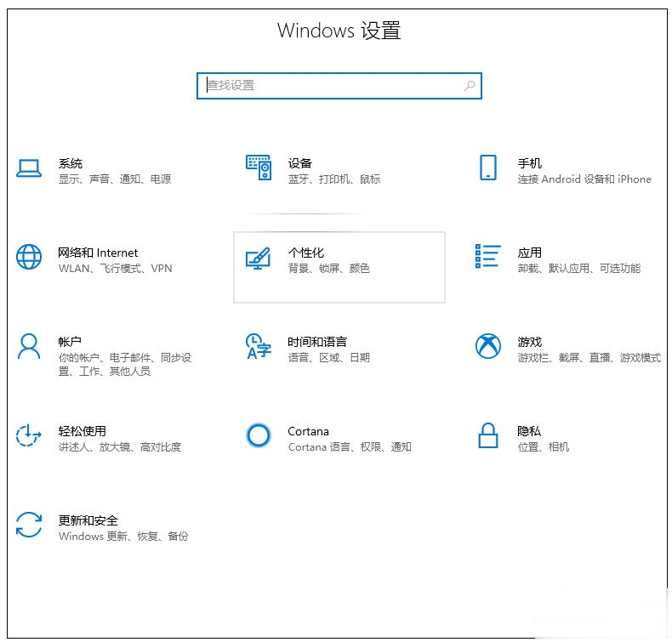Click the 应用 list icon
Image resolution: width=672 pixels, height=642 pixels.
pyautogui.click(x=488, y=256)
